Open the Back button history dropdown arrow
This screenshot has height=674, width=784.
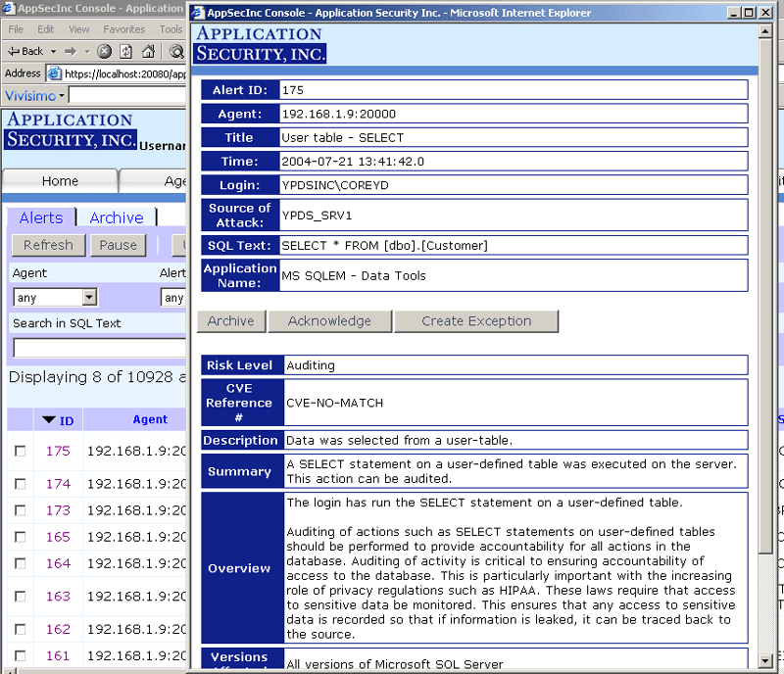(53, 51)
